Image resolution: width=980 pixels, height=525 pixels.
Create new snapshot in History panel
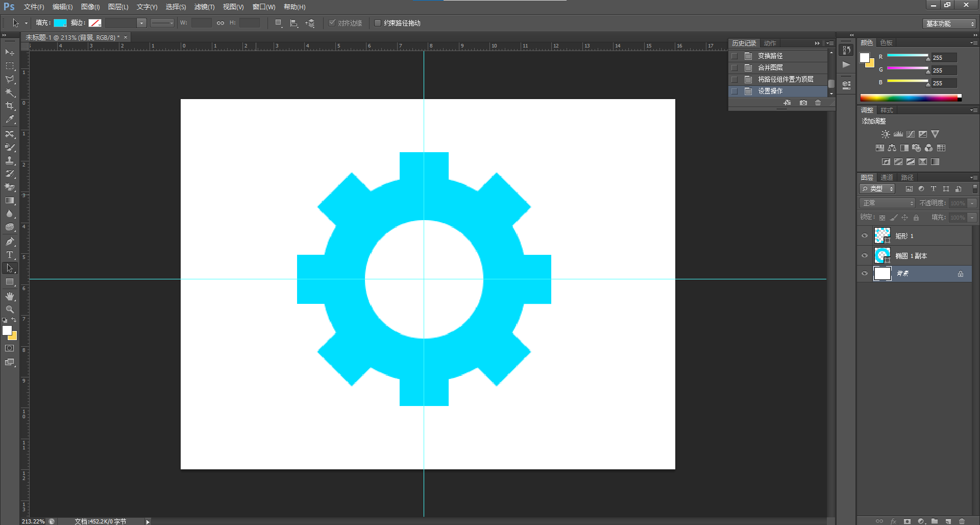(803, 103)
